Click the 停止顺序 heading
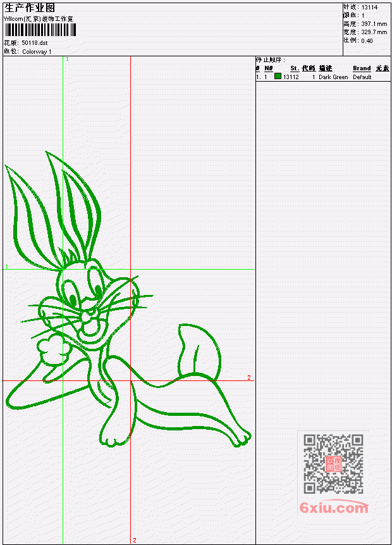The width and height of the screenshot is (392, 545). pos(270,60)
